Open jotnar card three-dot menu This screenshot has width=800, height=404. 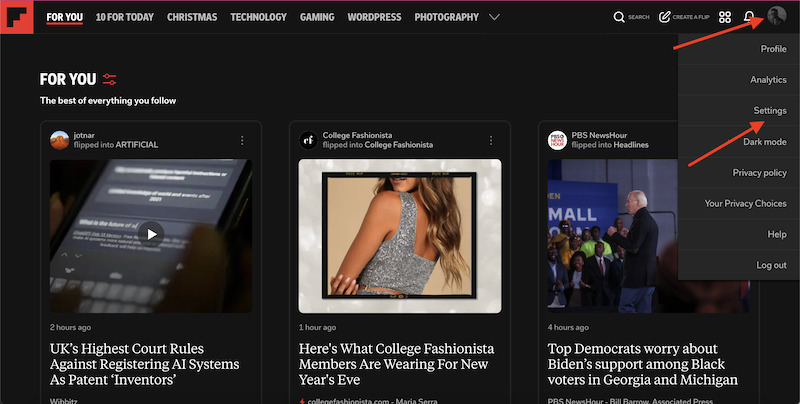point(242,140)
